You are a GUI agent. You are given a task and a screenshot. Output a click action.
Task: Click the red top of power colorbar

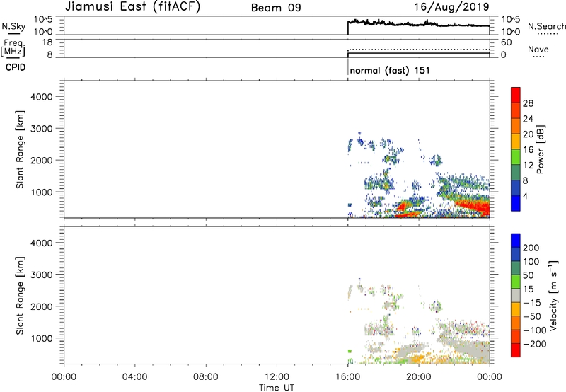[x=516, y=95]
